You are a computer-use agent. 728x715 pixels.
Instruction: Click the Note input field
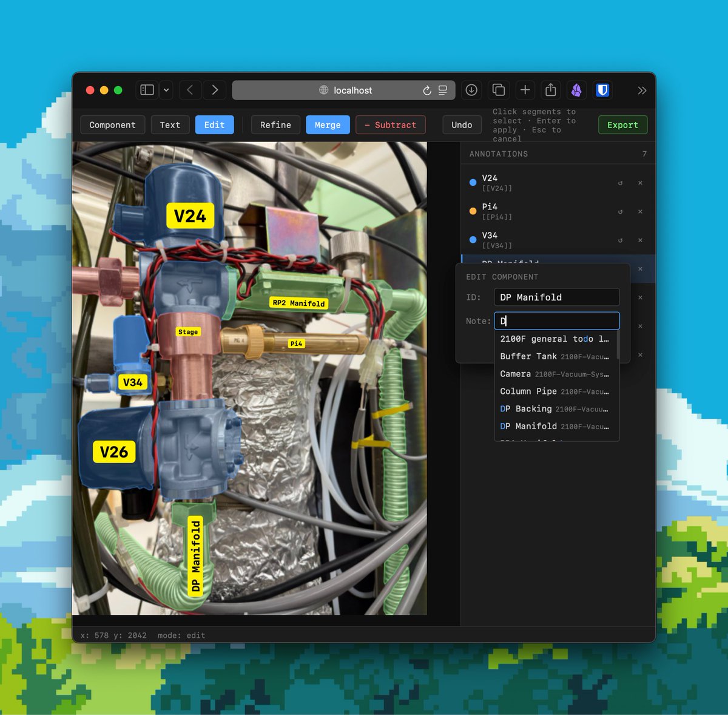(557, 321)
